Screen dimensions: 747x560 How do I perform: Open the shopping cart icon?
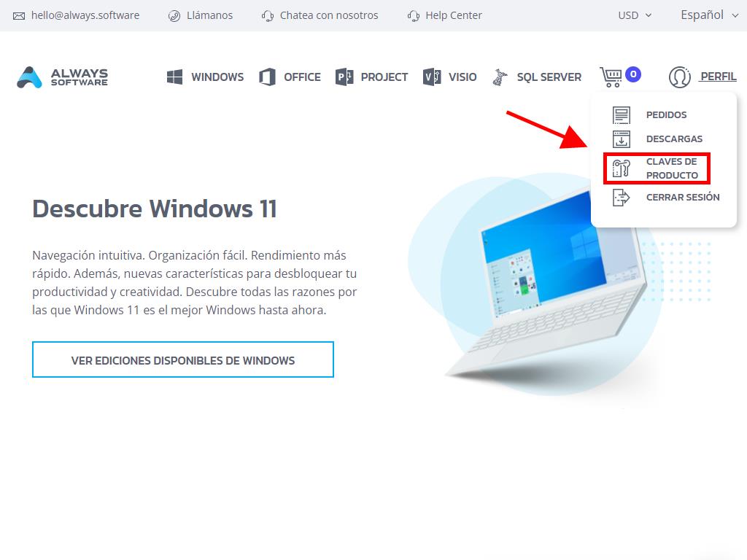(611, 77)
